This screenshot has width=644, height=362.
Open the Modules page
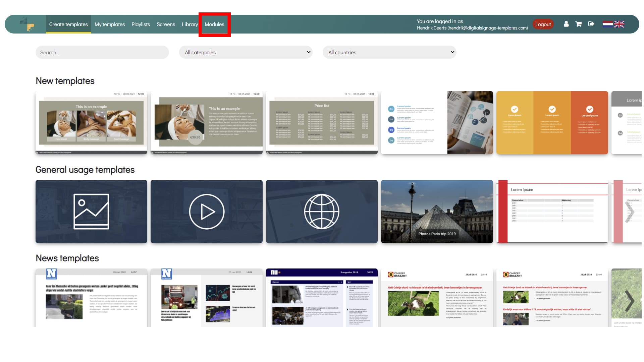[214, 24]
